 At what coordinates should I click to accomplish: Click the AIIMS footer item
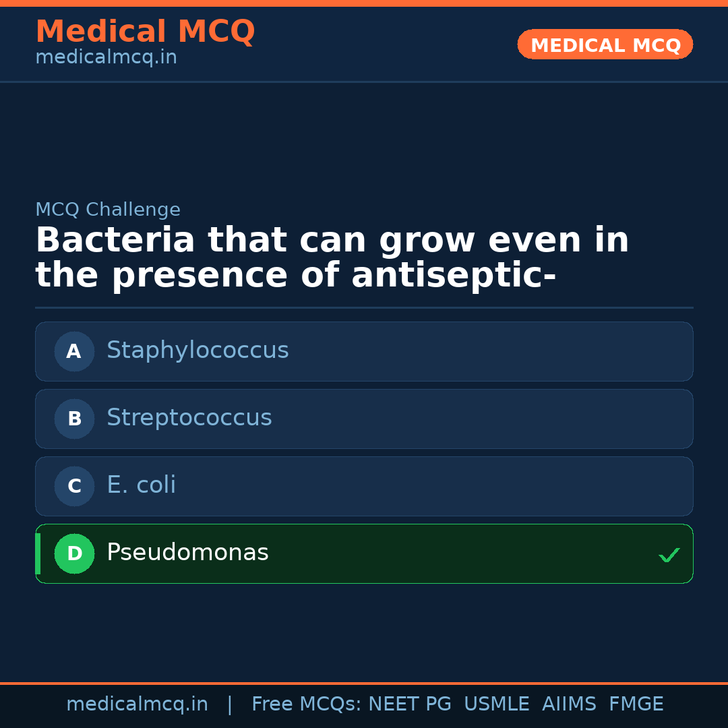[570, 703]
